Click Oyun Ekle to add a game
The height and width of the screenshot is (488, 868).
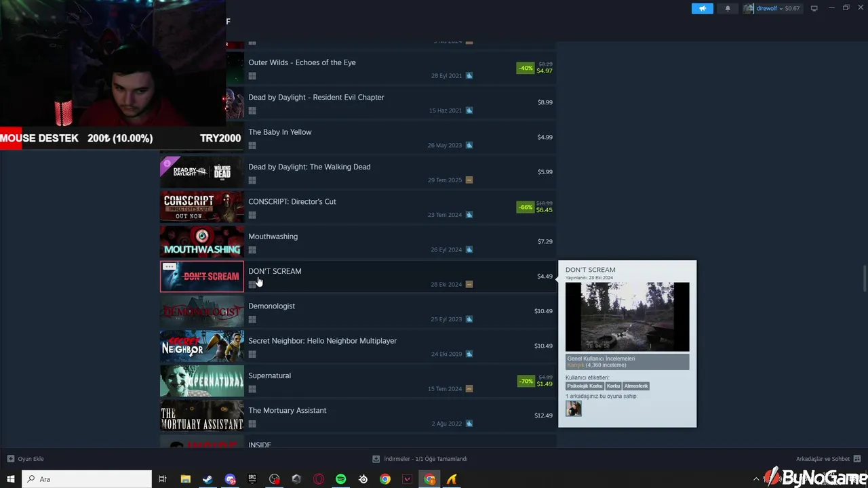click(26, 459)
